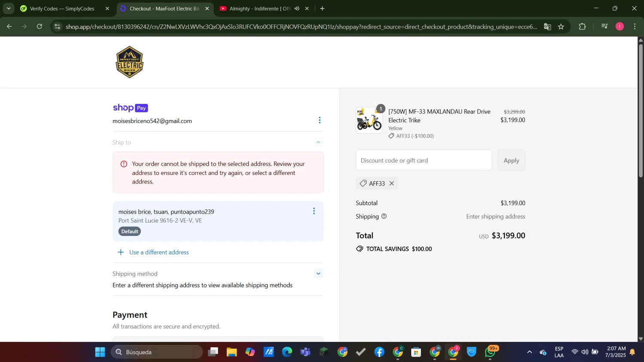644x362 pixels.
Task: Open the tab search dropdown arrow
Action: (9, 9)
